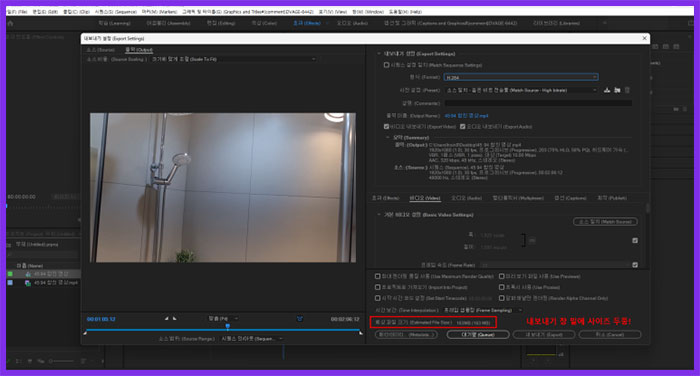Click the mp4 clip icon in project panel

click(28, 283)
